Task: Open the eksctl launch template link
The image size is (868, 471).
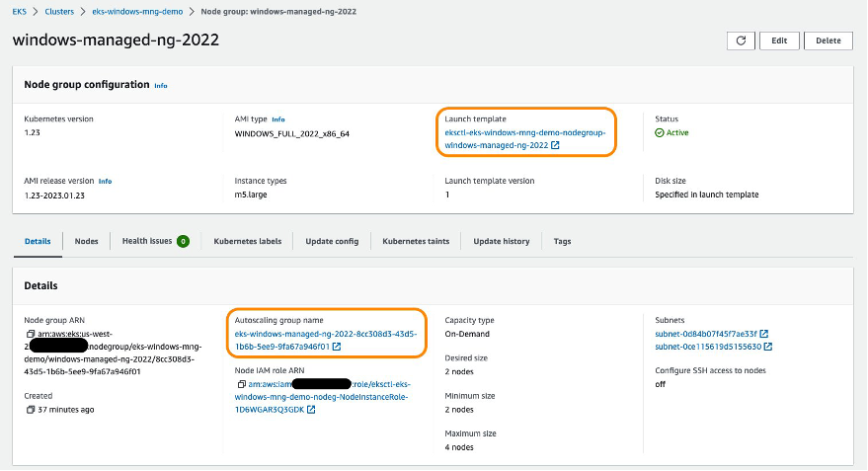Action: pyautogui.click(x=524, y=139)
